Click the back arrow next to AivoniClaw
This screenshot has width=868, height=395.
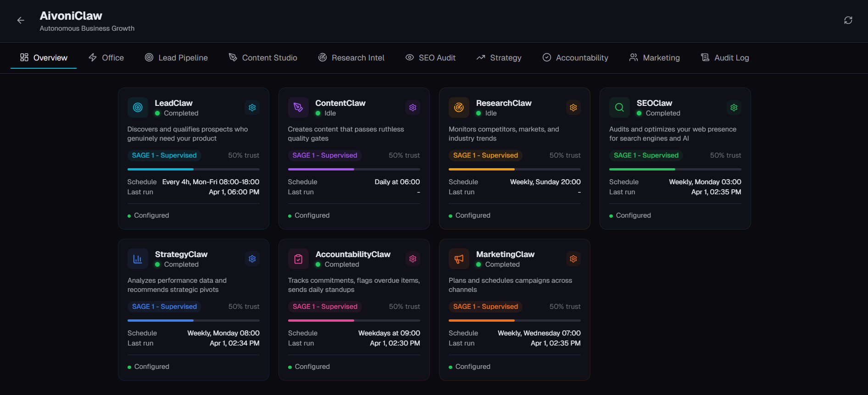coord(21,20)
